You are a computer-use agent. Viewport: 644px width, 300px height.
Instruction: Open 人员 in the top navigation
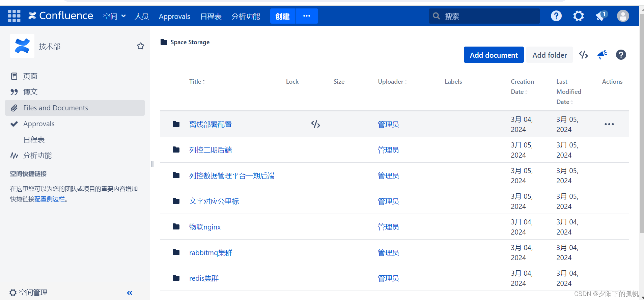pos(142,16)
